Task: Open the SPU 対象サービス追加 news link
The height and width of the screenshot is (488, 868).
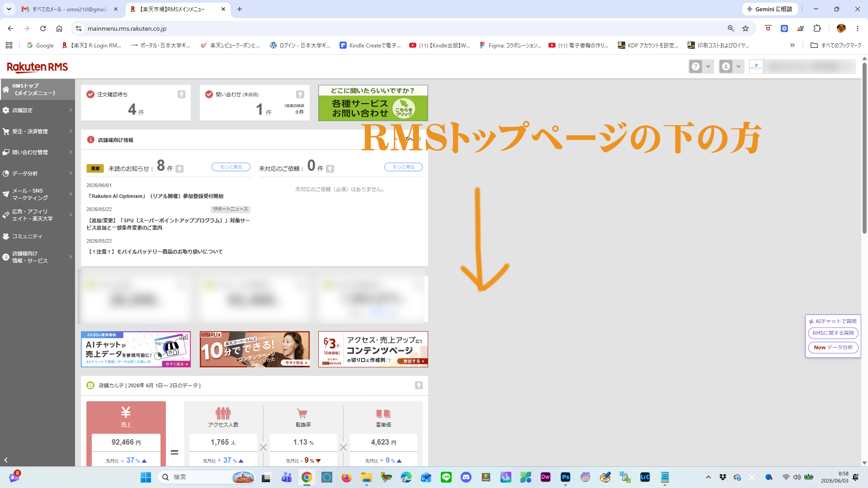Action: pos(168,224)
